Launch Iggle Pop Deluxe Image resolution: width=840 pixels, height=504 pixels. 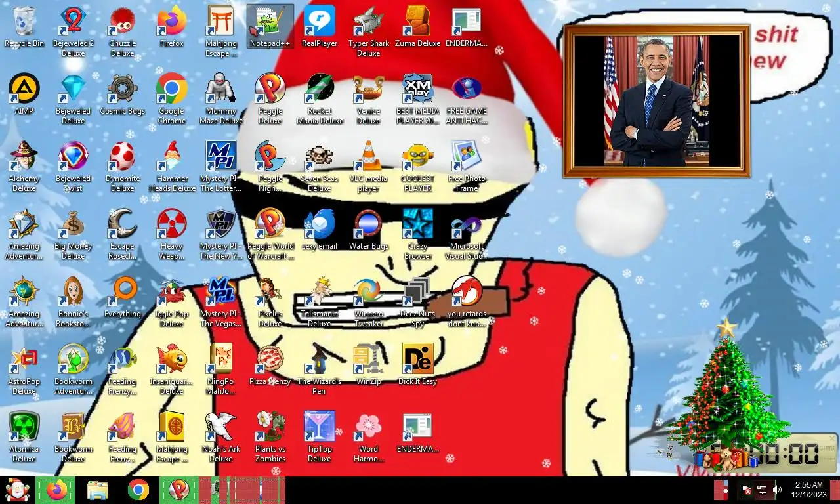pyautogui.click(x=172, y=301)
